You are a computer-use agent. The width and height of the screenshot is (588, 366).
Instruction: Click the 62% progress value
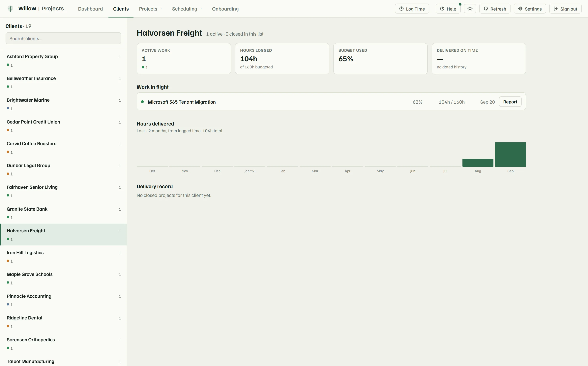pos(417,102)
